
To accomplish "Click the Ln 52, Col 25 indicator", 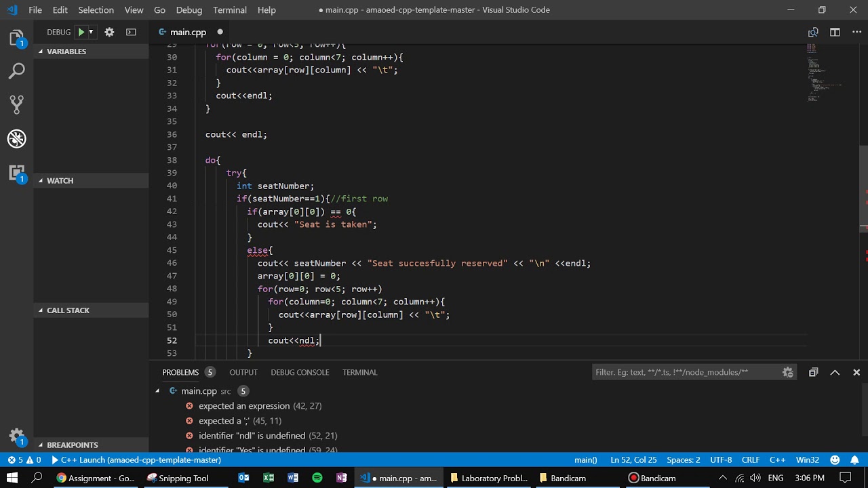I will [633, 460].
